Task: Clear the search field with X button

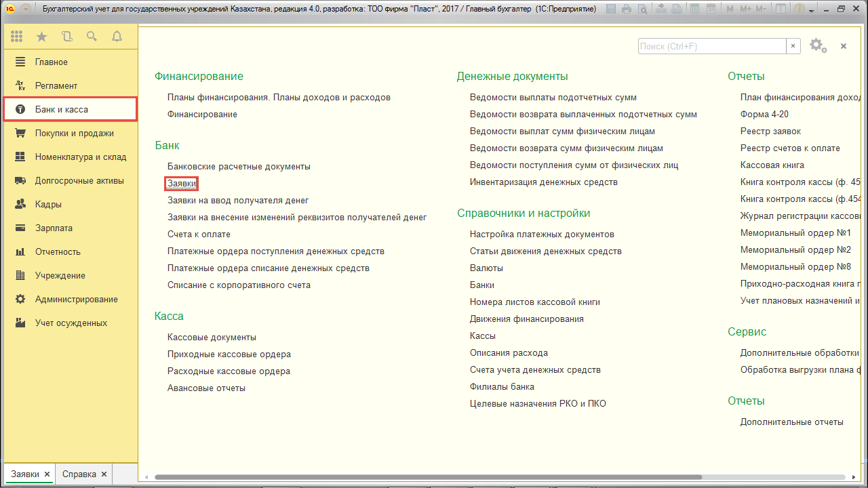Action: coord(793,46)
